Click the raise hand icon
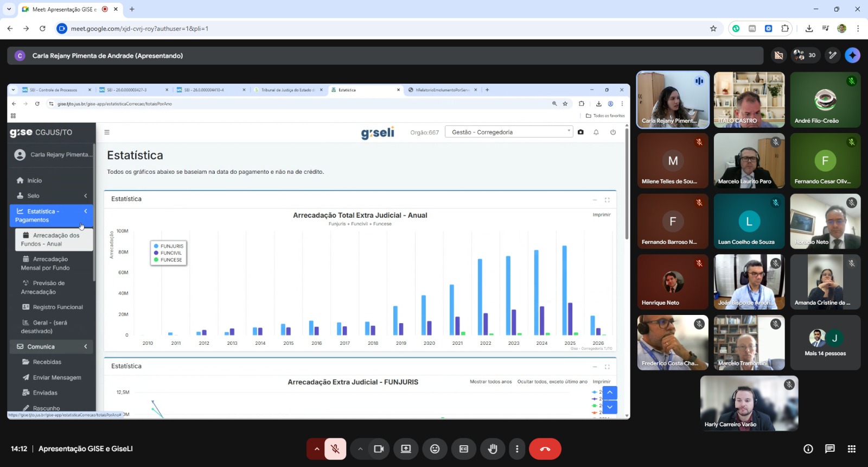The height and width of the screenshot is (467, 868). pos(493,449)
